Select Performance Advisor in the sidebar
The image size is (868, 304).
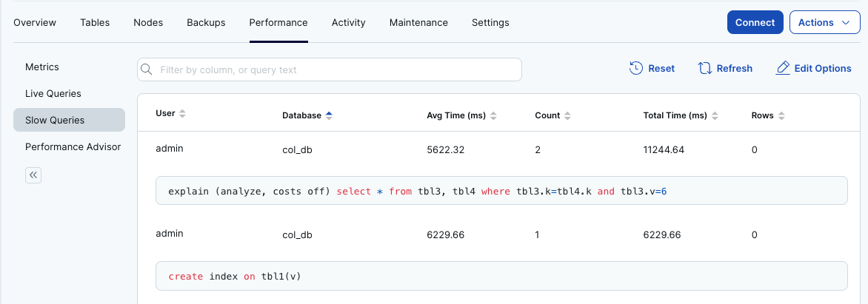73,146
